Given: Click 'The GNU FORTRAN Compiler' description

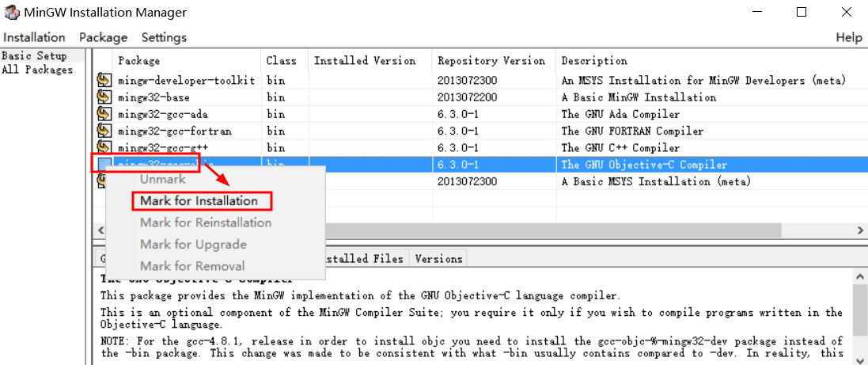Looking at the screenshot, I should [632, 131].
